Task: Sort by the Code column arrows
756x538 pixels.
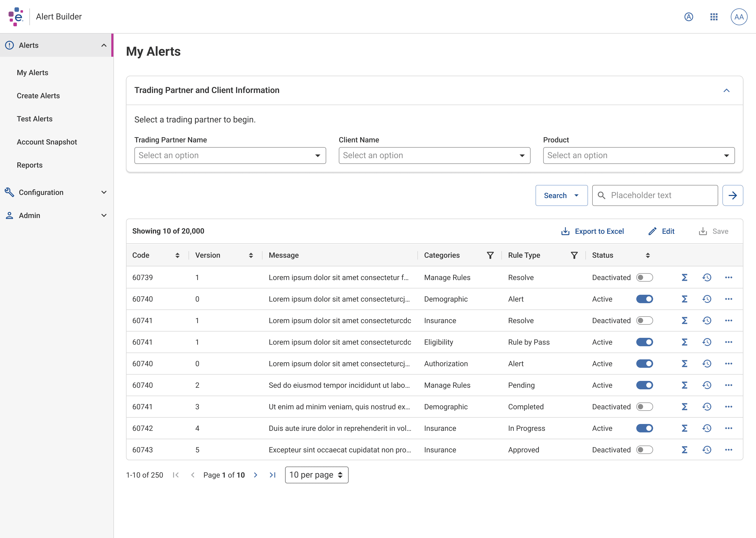Action: pyautogui.click(x=177, y=255)
